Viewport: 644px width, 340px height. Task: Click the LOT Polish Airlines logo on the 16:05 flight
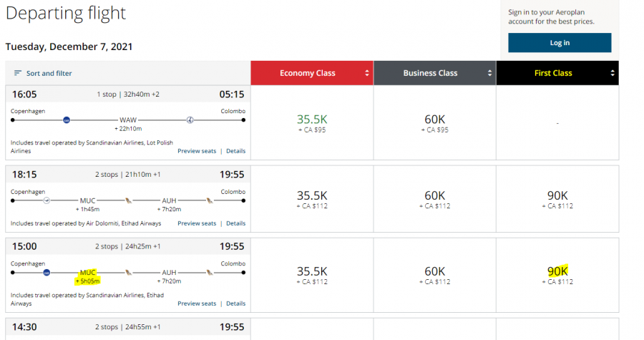click(190, 120)
